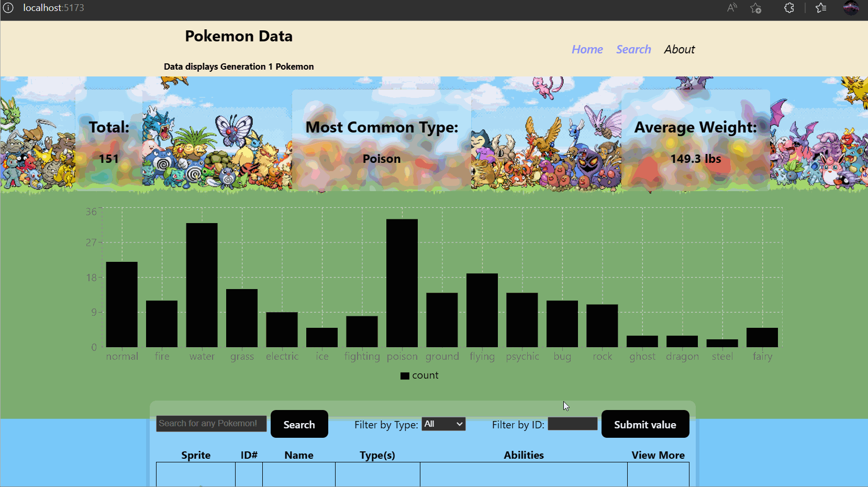Click the poison bar in chart
Viewport: 868px width, 487px height.
click(402, 283)
